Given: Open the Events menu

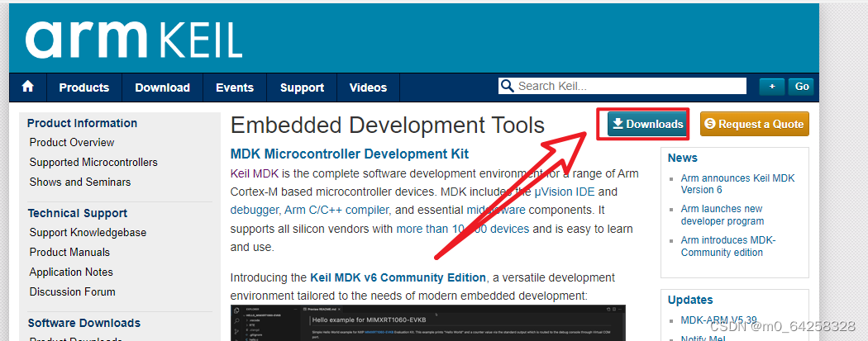Looking at the screenshot, I should 235,88.
